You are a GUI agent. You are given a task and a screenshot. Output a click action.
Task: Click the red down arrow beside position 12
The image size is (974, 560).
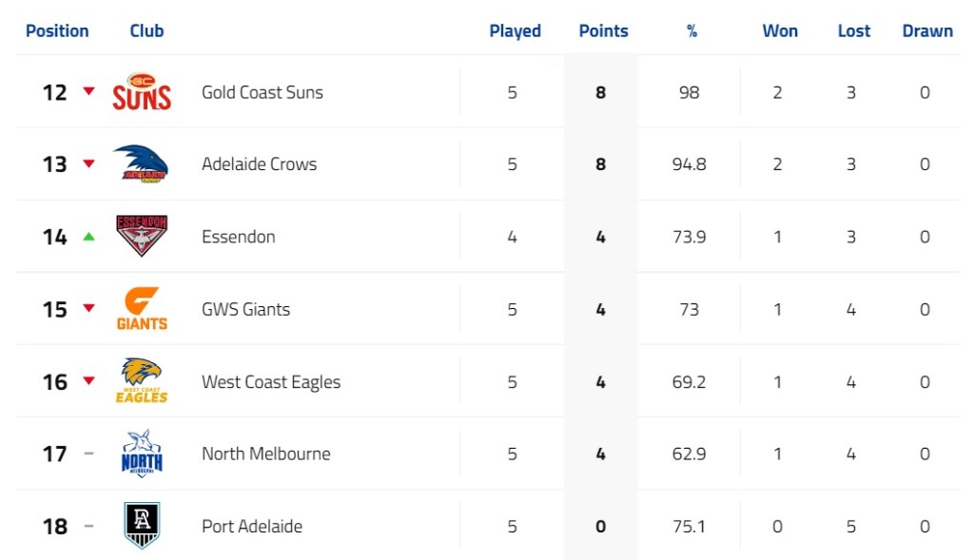88,91
